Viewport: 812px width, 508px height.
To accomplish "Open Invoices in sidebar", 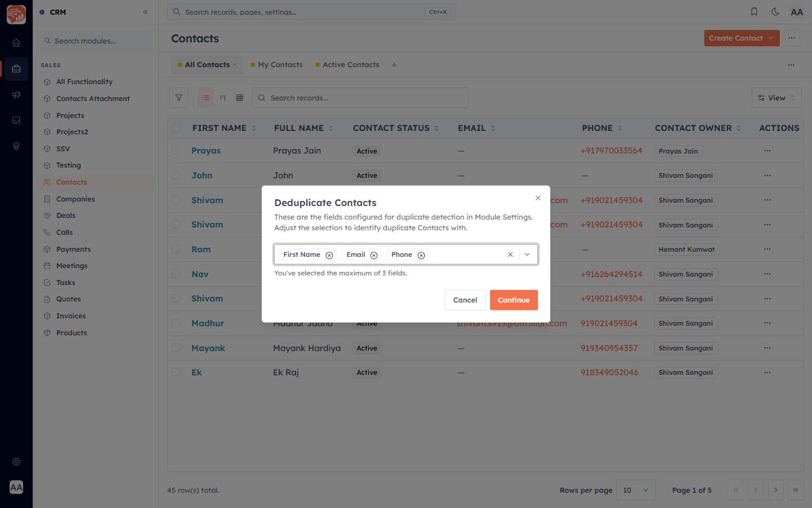I will pos(71,316).
